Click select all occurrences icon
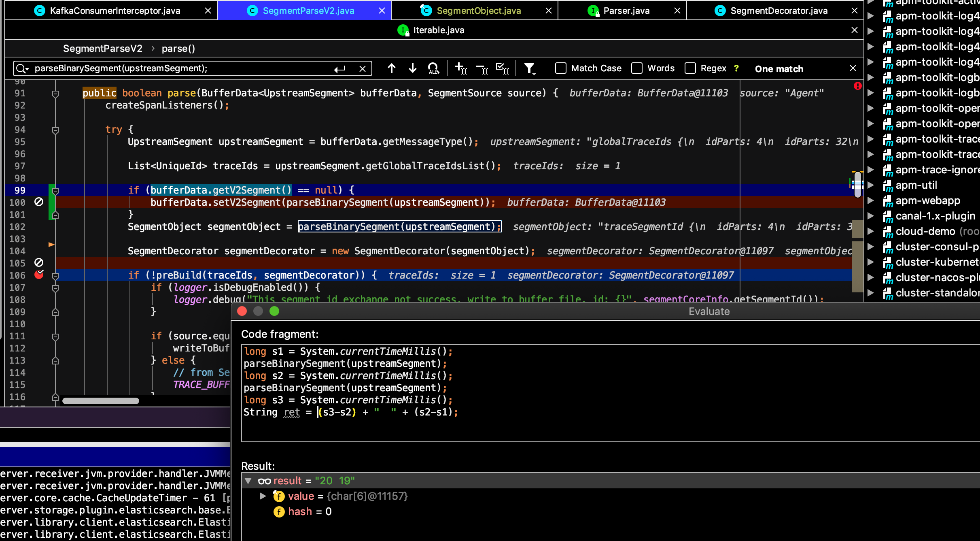 click(x=502, y=68)
